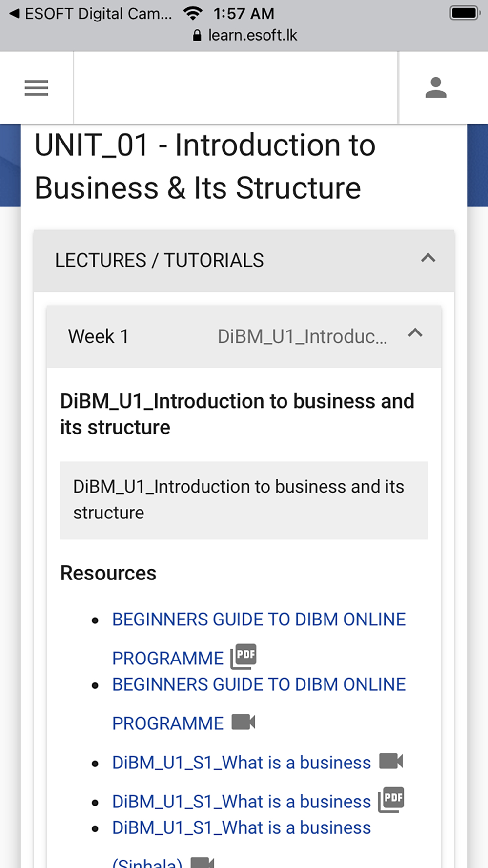Tap the learn.esoft.lk address bar
Image resolution: width=488 pixels, height=868 pixels.
coord(245,35)
